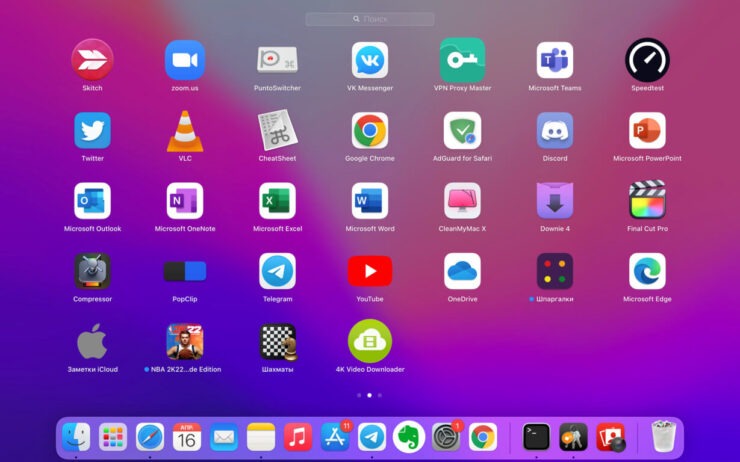
Task: Open VPN Proxy Master
Action: [462, 59]
